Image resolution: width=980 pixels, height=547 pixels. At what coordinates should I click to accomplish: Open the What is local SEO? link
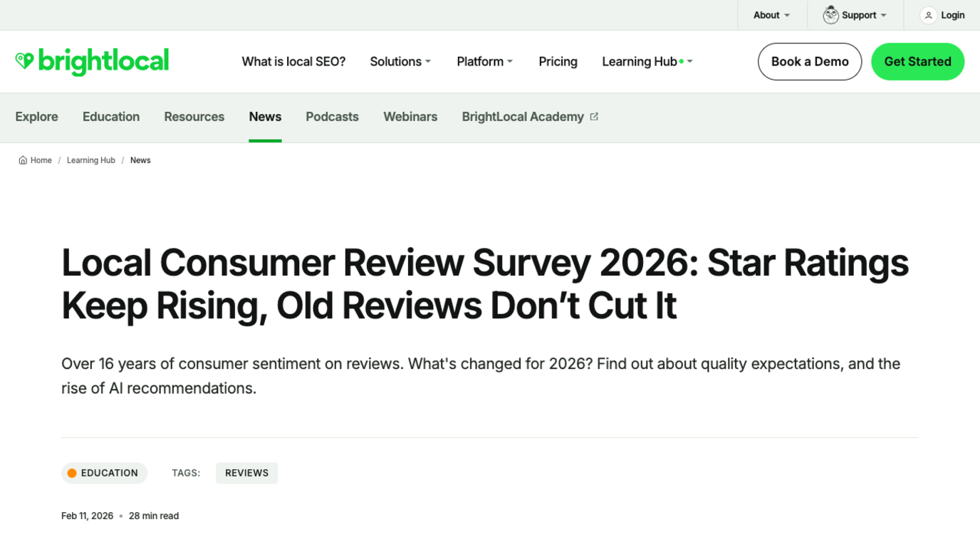(x=293, y=61)
